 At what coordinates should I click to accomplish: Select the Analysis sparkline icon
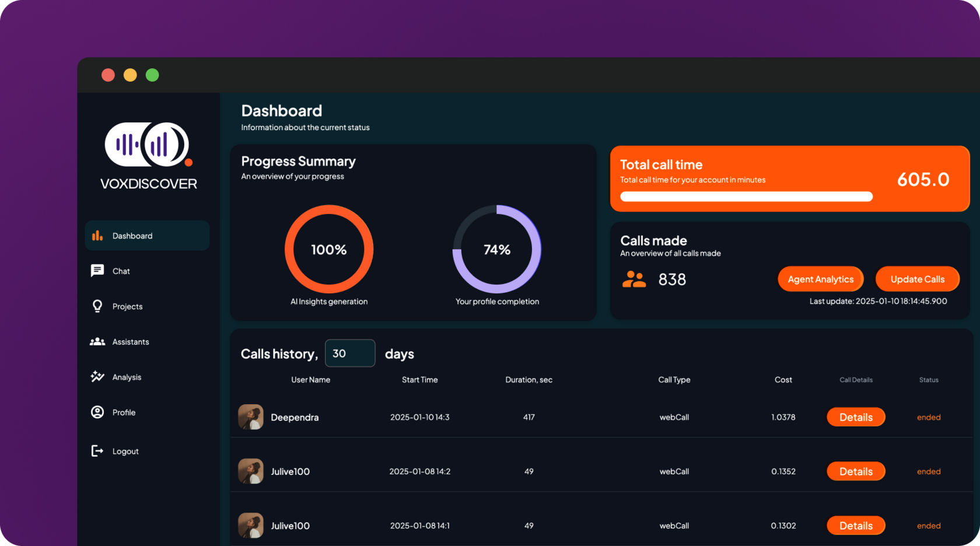97,377
